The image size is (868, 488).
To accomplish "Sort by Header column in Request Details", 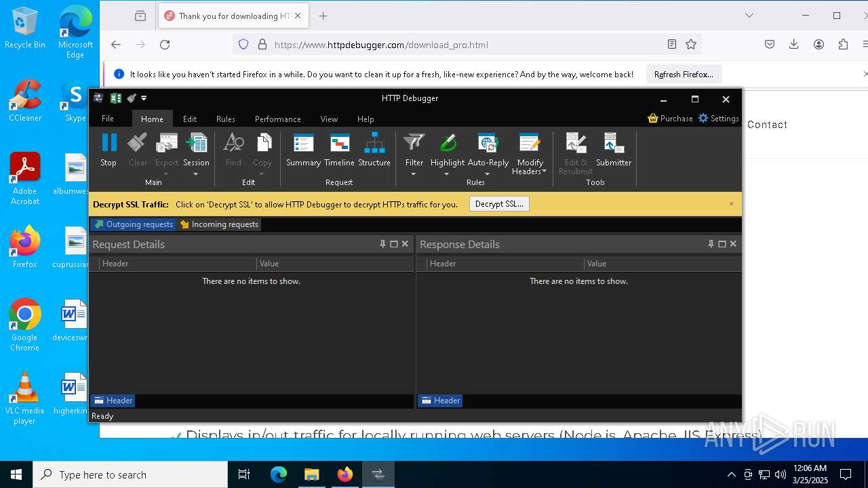I will 178,264.
